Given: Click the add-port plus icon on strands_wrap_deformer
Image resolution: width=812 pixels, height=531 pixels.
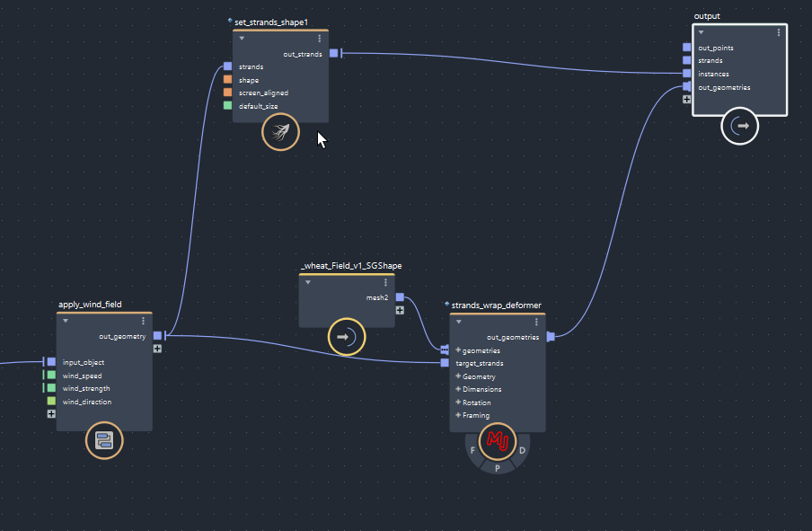Looking at the screenshot, I should (x=458, y=350).
